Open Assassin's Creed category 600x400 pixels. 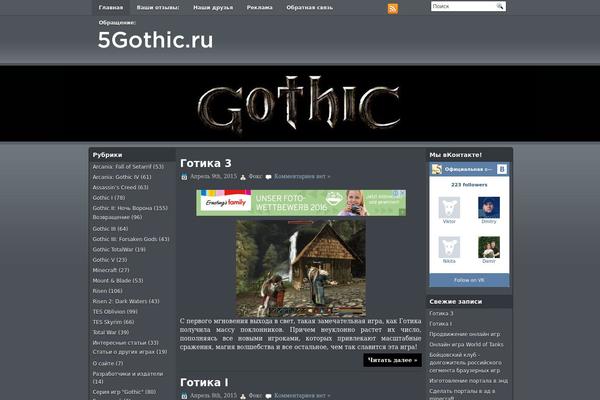click(120, 187)
